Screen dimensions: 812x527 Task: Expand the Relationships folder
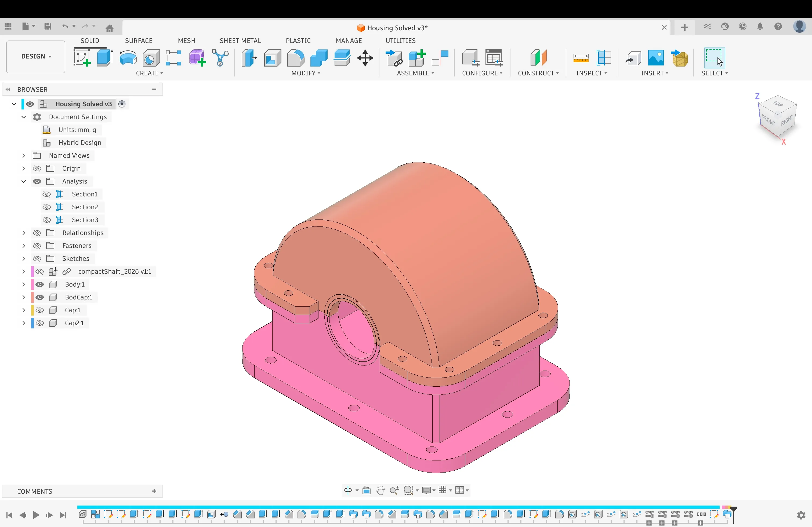coord(24,233)
